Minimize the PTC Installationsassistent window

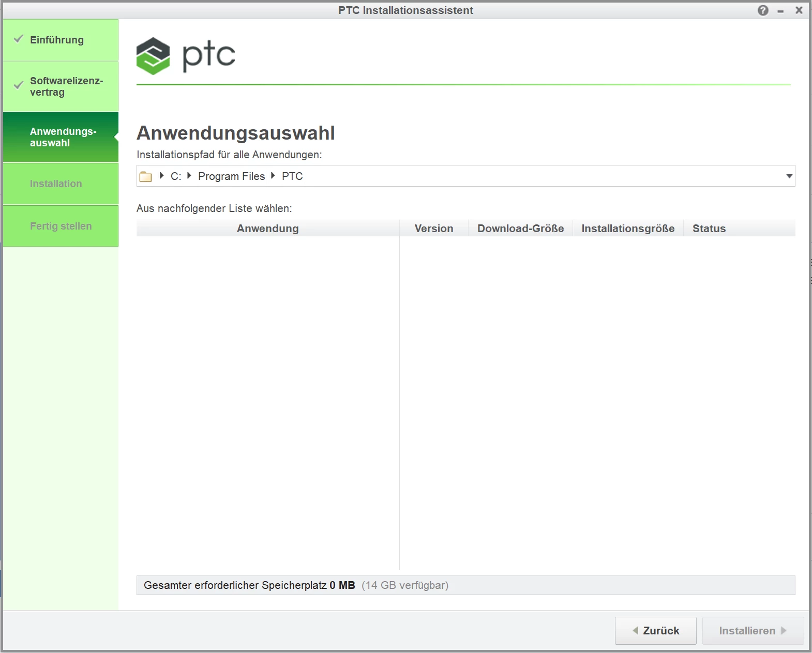(x=780, y=11)
